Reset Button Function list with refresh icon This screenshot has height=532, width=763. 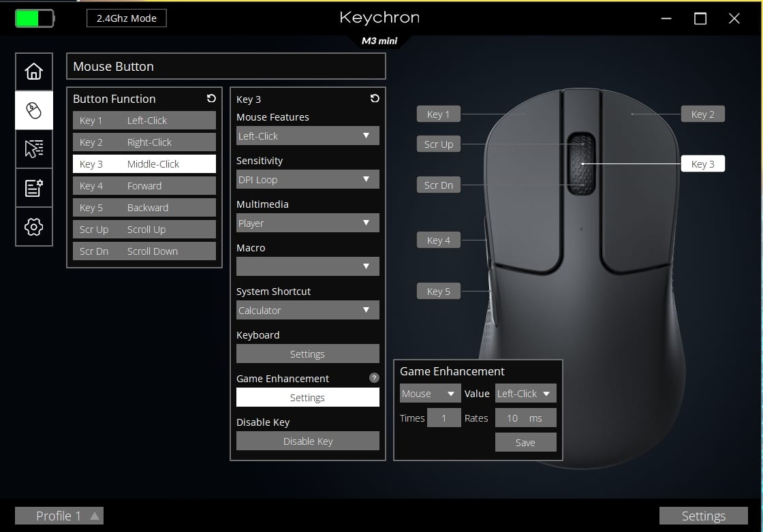(211, 99)
